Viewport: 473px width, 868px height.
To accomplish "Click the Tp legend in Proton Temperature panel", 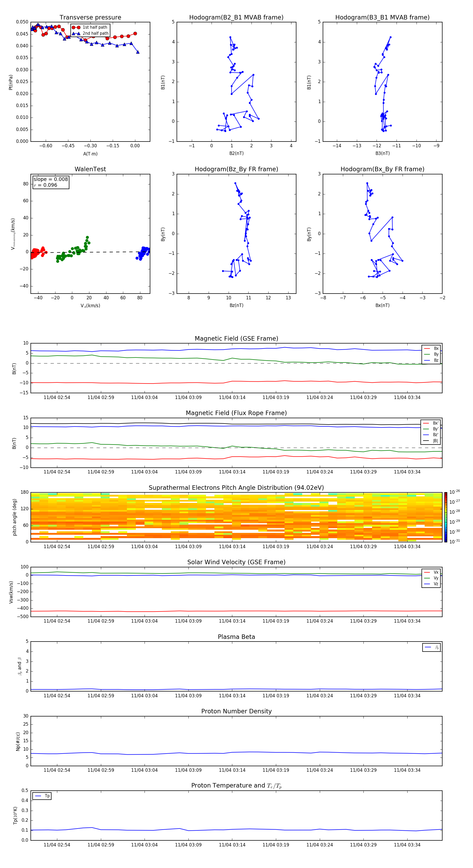I will pyautogui.click(x=42, y=796).
